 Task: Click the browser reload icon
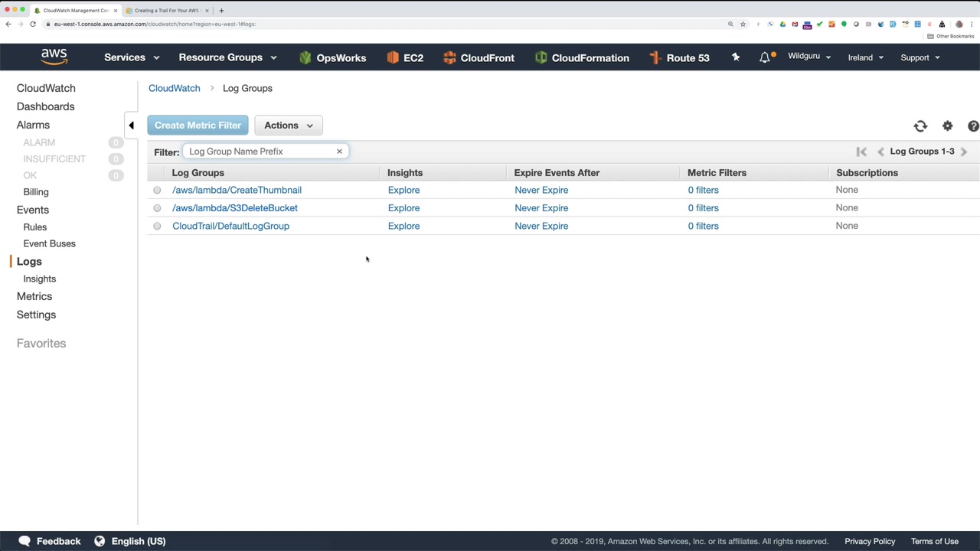click(33, 24)
